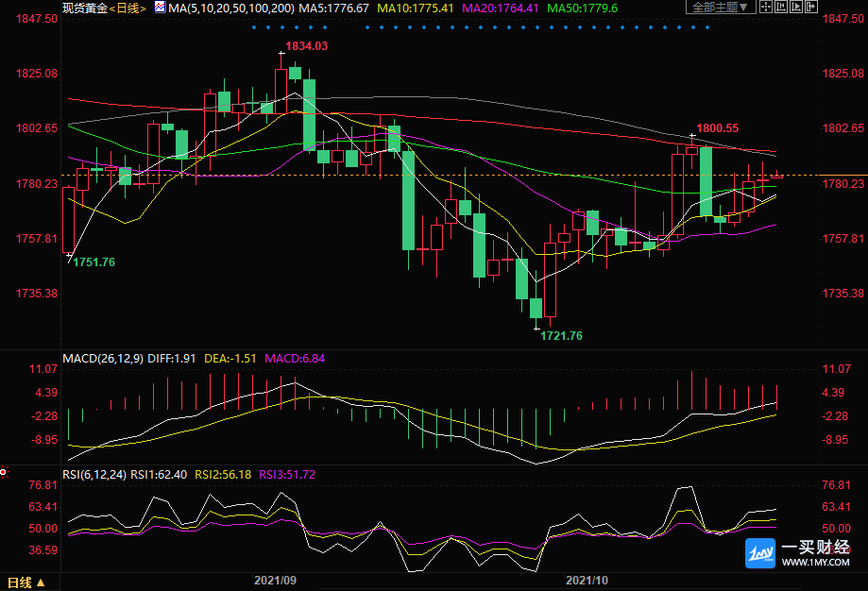Click the chart jump-to-start icon
The height and width of the screenshot is (591, 868).
pos(781,8)
